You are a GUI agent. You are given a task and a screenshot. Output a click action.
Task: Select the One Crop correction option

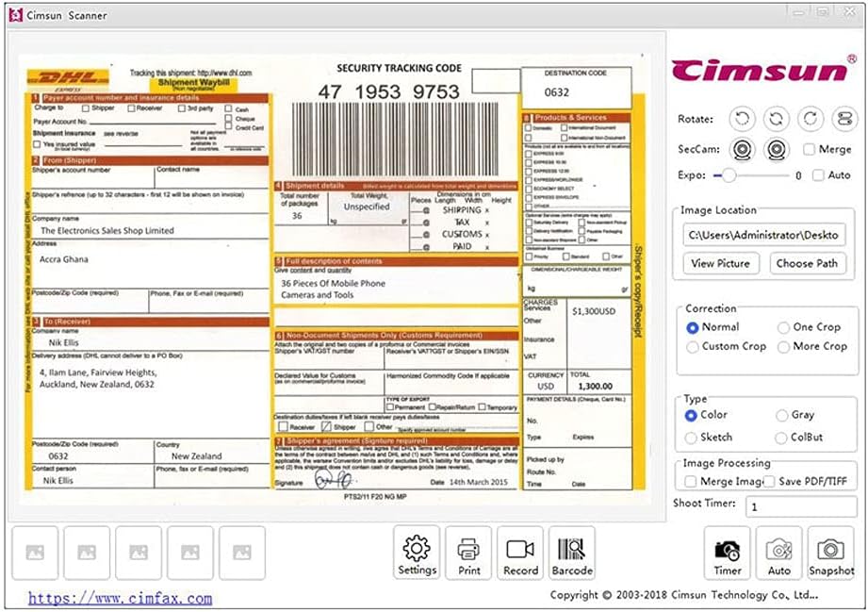[x=784, y=327]
